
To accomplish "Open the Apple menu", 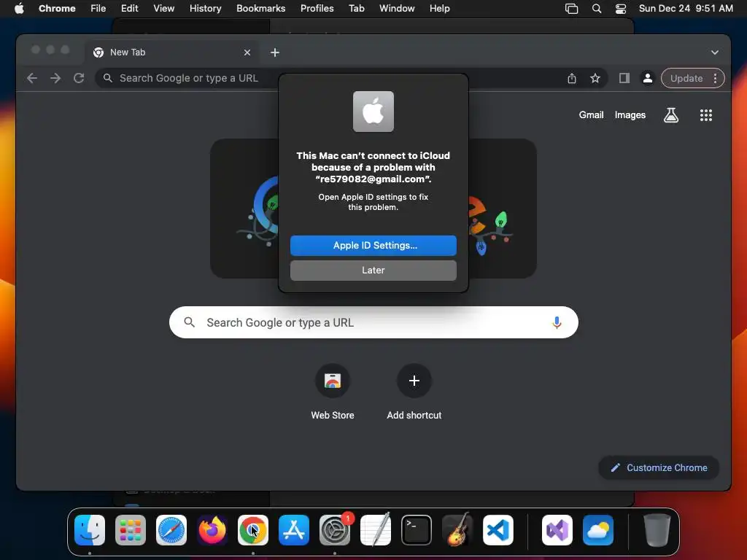I will (19, 8).
